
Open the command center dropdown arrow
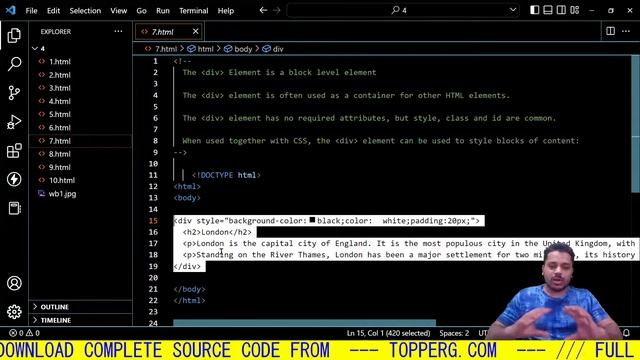[x=513, y=10]
